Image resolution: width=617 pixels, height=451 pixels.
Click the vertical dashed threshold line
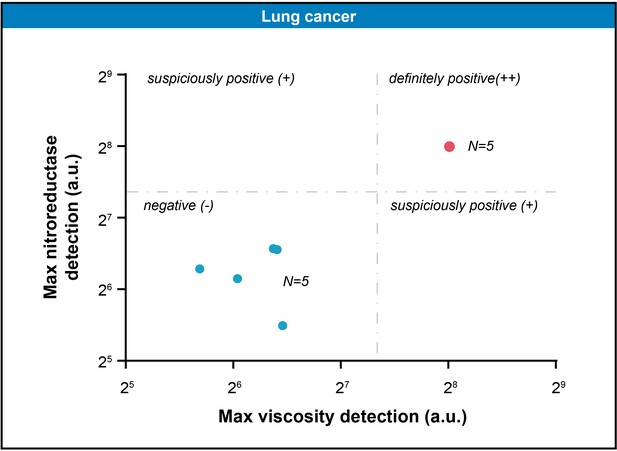(377, 213)
